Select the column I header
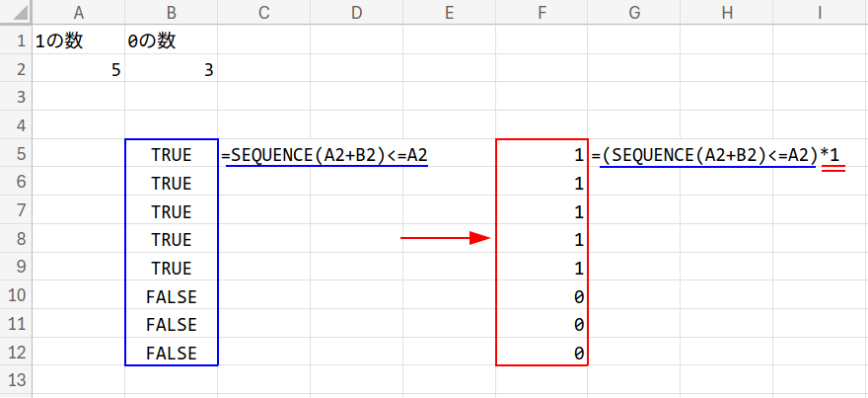The image size is (868, 398). (820, 13)
